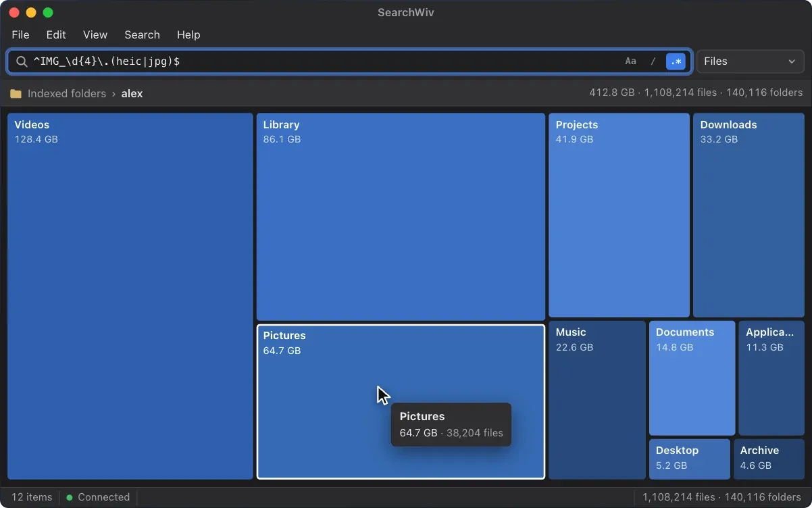Open the Files filter dropdown
Image resolution: width=812 pixels, height=508 pixels.
[750, 61]
